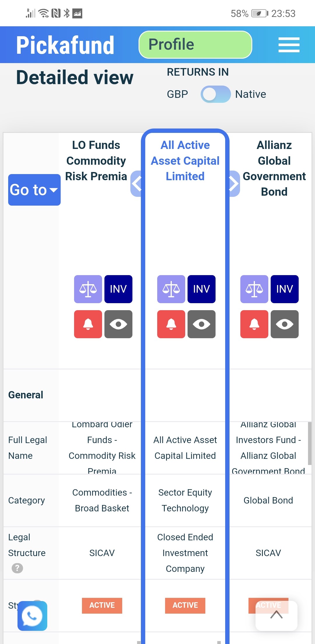Toggle watch eye for Allianz Global Government Bond
The height and width of the screenshot is (644, 315).
(x=284, y=324)
